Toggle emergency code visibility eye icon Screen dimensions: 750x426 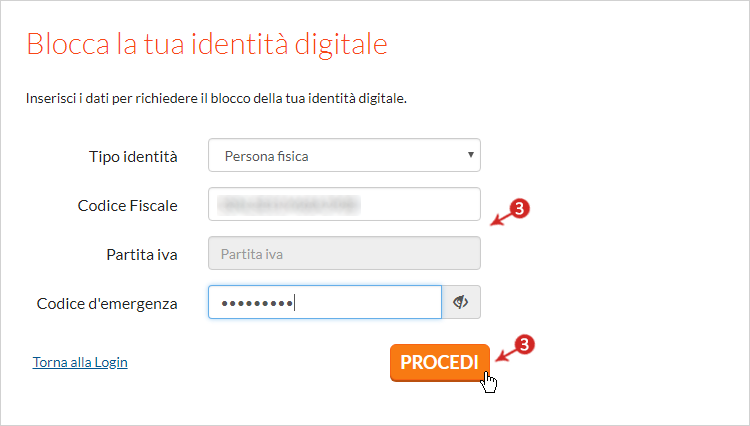point(461,302)
